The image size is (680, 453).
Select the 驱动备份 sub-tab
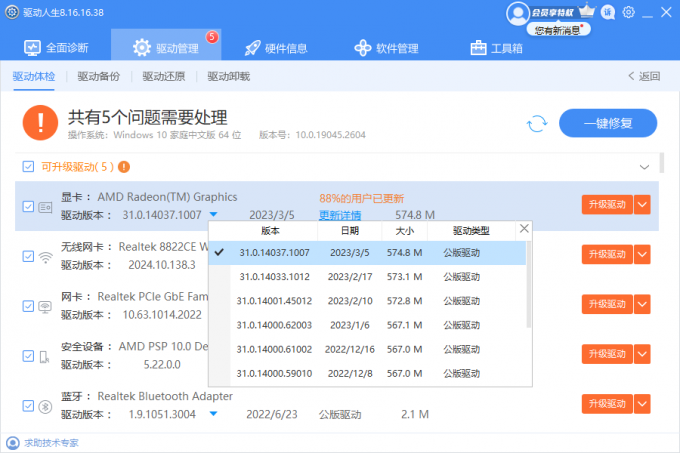[98, 77]
